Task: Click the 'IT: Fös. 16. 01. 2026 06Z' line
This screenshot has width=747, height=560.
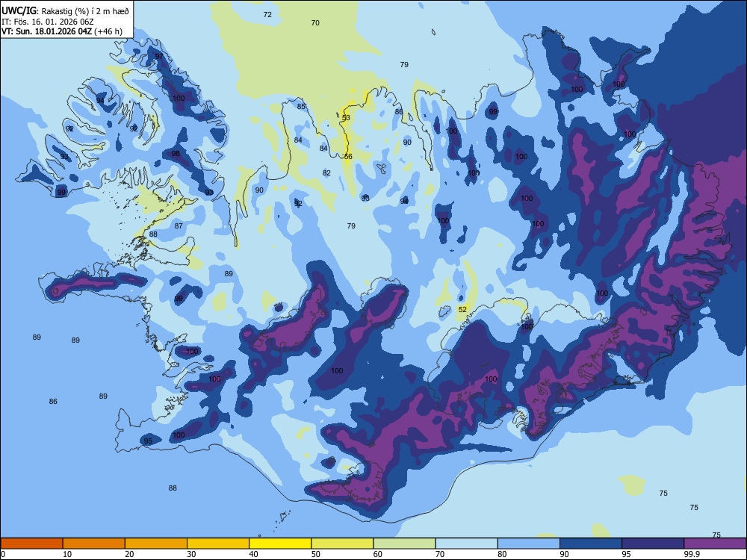Action: pyautogui.click(x=48, y=22)
